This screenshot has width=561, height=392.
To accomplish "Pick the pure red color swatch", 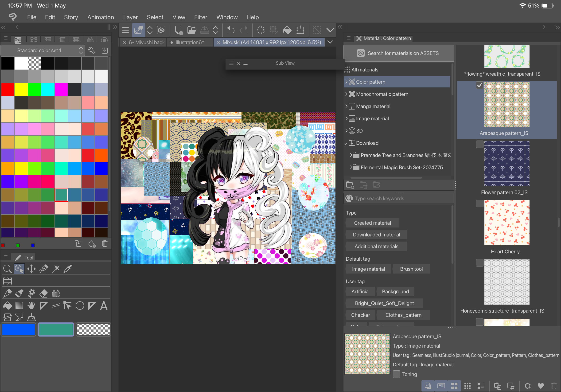I will pyautogui.click(x=8, y=89).
